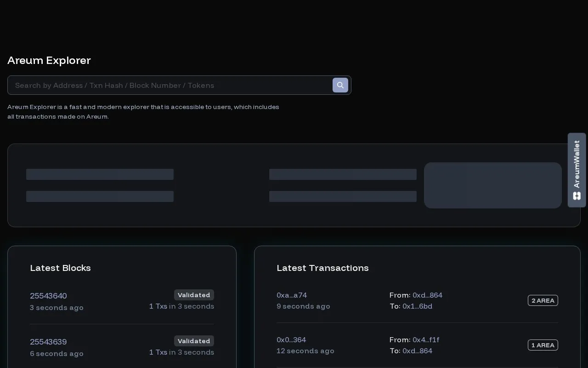Screen dimensions: 588x368
Task: Open block 25543639
Action: coord(48,342)
